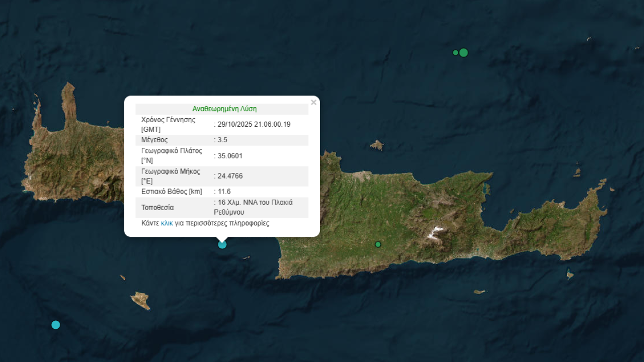Screen dimensions: 644x362
Task: Select the latitude value 35.0601
Action: 230,156
